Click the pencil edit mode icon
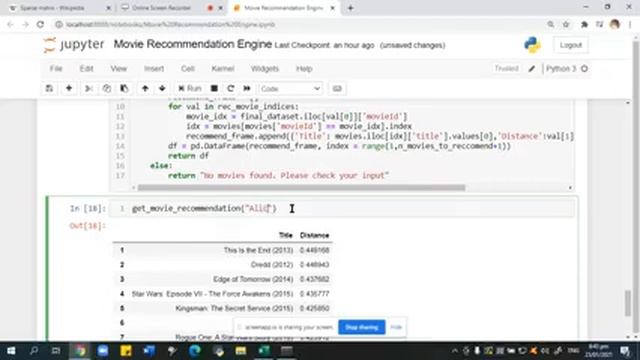 (x=531, y=69)
